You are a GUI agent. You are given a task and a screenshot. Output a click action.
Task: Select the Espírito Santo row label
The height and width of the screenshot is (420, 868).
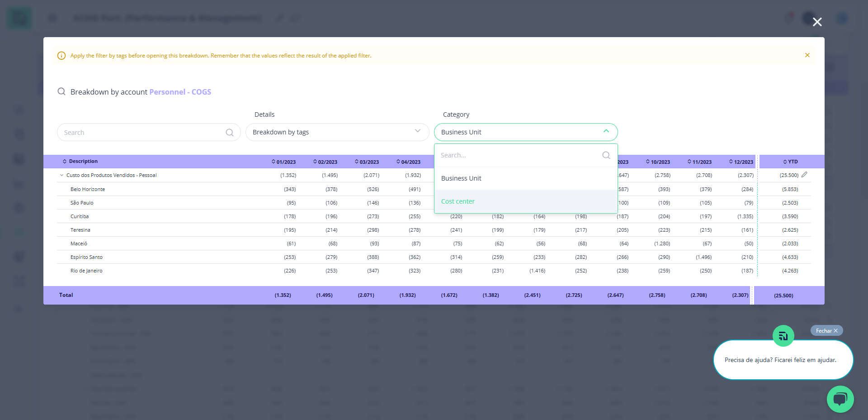[x=86, y=257]
